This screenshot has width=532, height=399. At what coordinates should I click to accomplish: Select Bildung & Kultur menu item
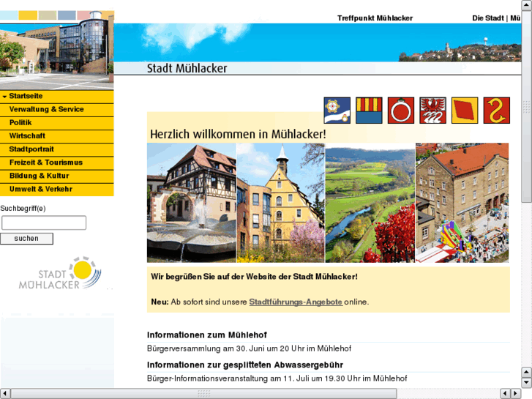click(x=56, y=176)
